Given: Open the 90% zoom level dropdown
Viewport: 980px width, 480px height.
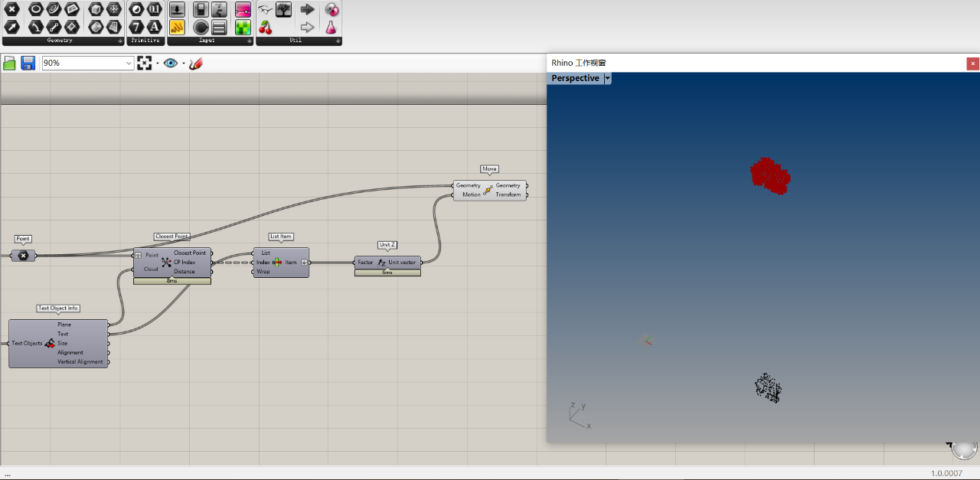Looking at the screenshot, I should (129, 64).
